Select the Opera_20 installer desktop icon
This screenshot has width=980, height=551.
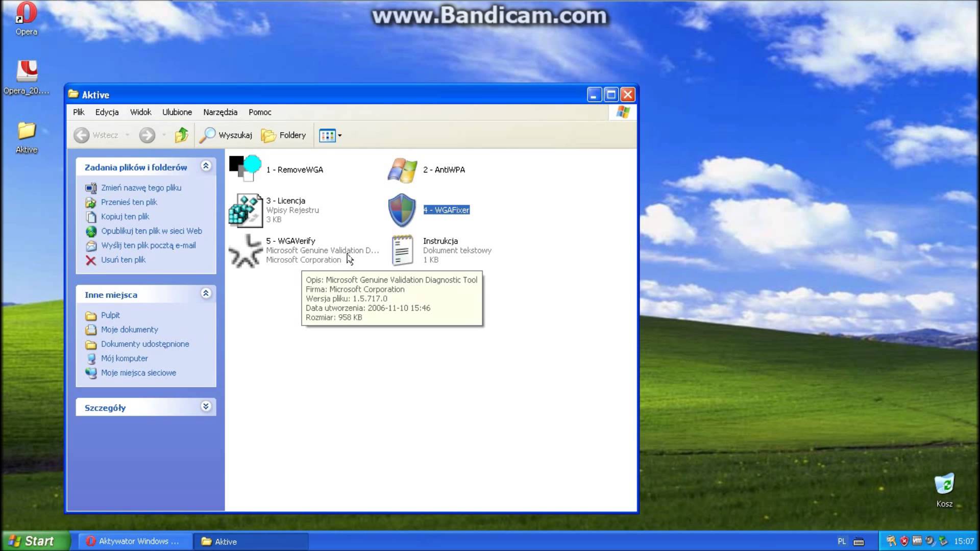point(27,71)
